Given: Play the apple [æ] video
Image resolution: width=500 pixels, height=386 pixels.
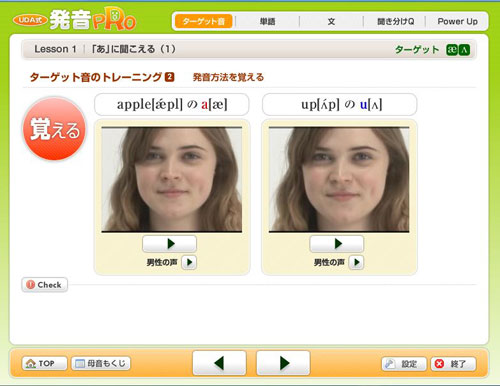Looking at the screenshot, I should [x=170, y=244].
